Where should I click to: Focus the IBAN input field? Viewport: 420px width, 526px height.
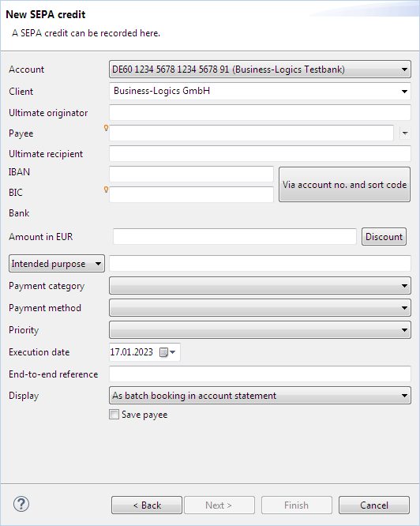pos(191,175)
